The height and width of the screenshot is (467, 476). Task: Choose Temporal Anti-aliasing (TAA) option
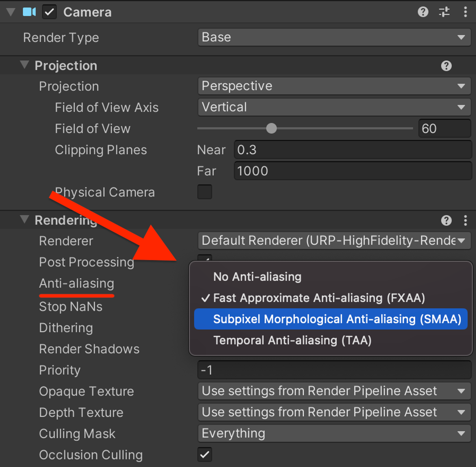pyautogui.click(x=292, y=340)
